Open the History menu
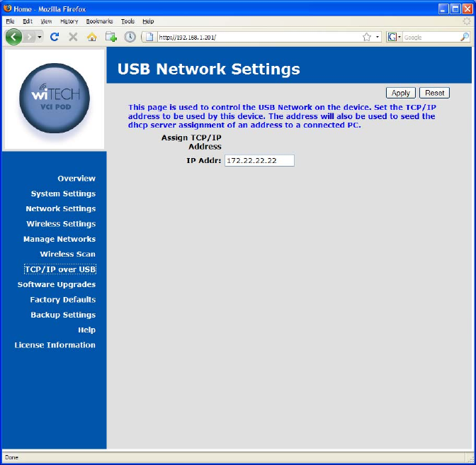Image resolution: width=476 pixels, height=465 pixels. (69, 21)
